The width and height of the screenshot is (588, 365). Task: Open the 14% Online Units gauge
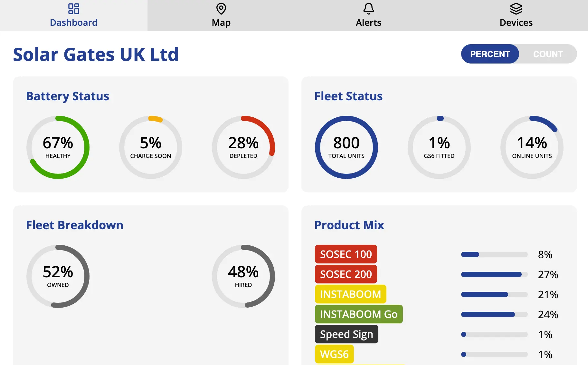point(532,147)
